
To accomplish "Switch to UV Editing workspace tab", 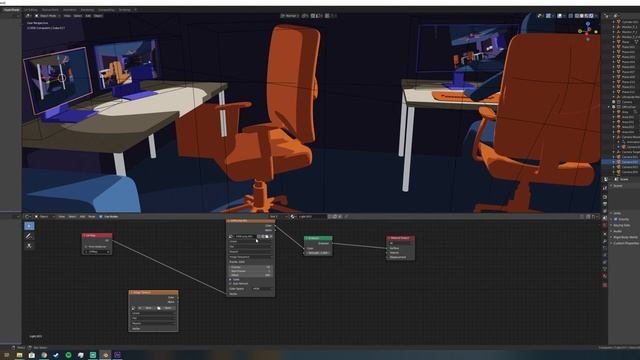I will [31, 10].
